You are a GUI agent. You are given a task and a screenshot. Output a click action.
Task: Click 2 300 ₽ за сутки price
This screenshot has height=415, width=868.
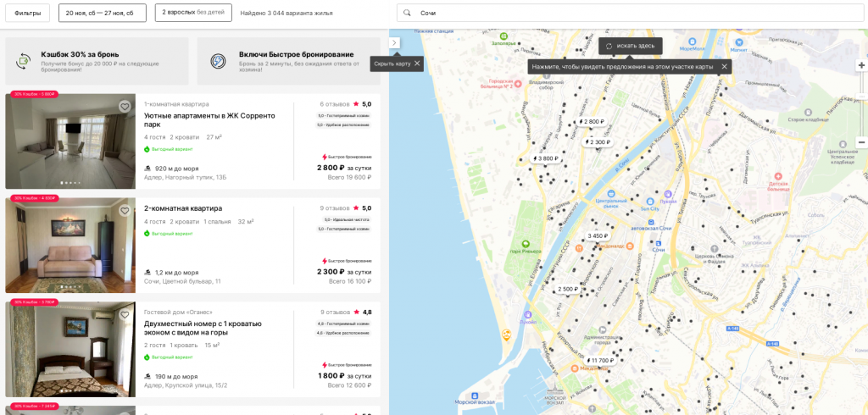pyautogui.click(x=344, y=272)
